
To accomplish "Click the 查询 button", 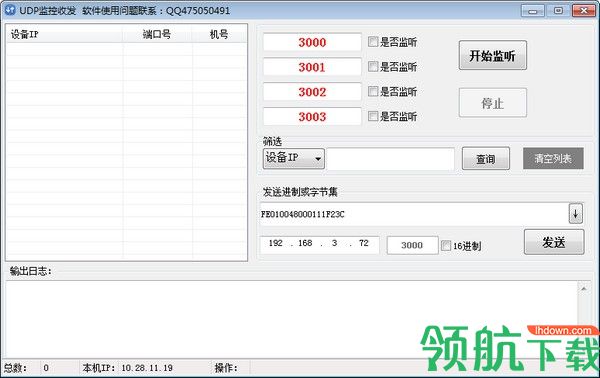I will [x=486, y=158].
